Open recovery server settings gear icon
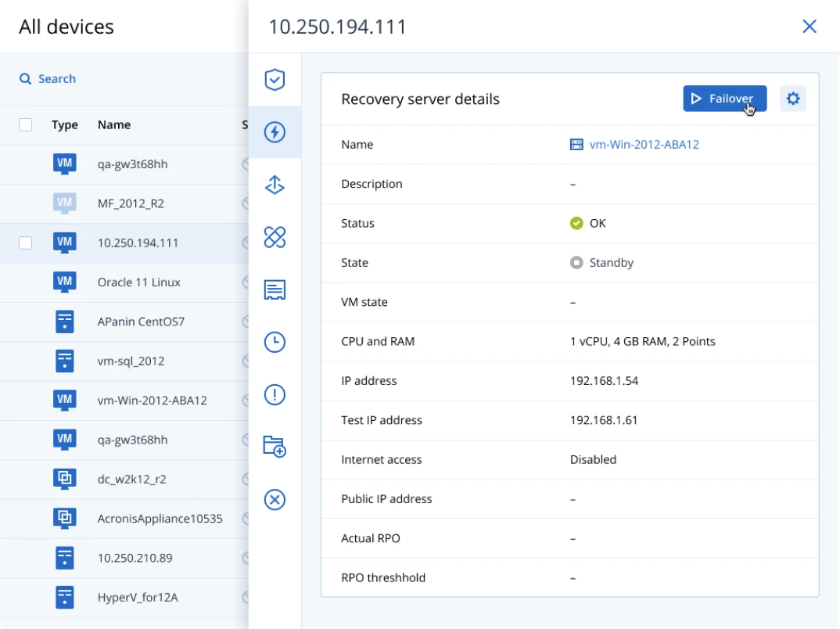Screen dimensions: 840x629 point(793,98)
